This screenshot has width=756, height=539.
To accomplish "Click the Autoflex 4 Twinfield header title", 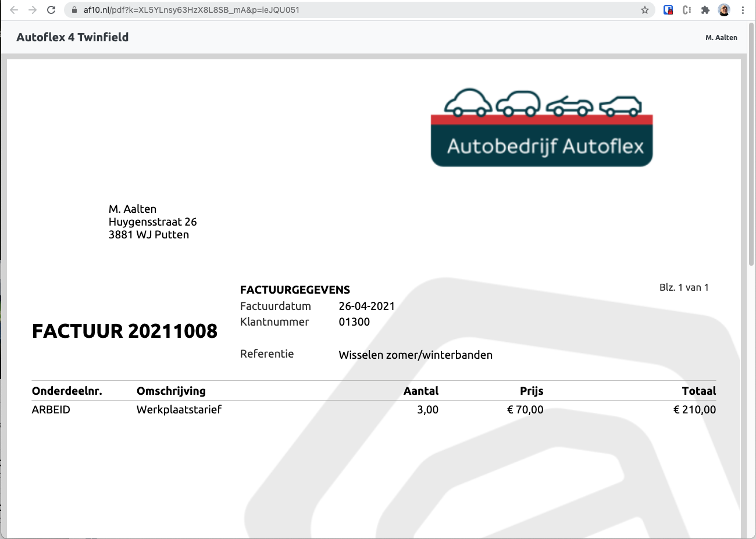I will pos(73,37).
